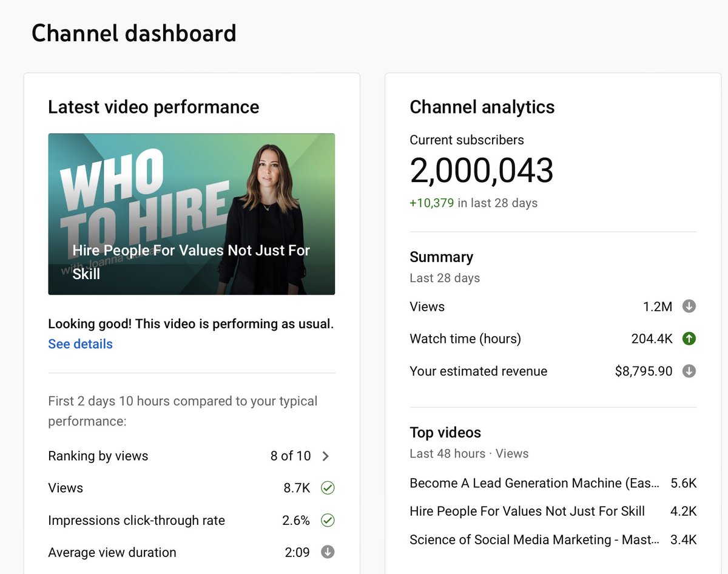The height and width of the screenshot is (574, 728).
Task: Click the 3.4K views value
Action: 684,540
